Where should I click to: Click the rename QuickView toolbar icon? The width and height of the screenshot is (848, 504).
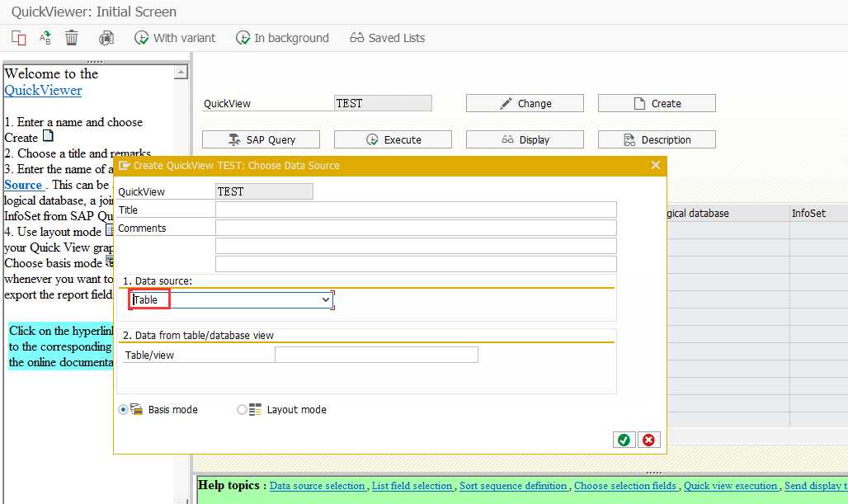pos(45,38)
